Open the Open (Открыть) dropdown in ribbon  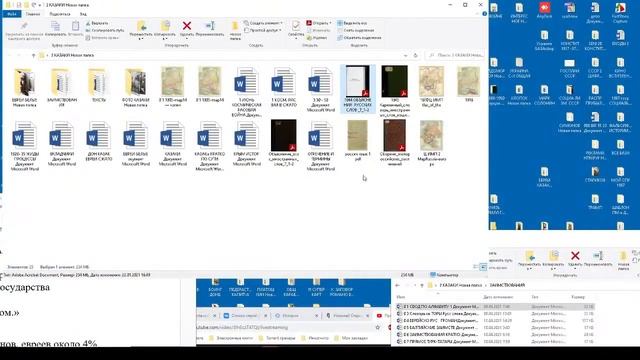point(318,23)
